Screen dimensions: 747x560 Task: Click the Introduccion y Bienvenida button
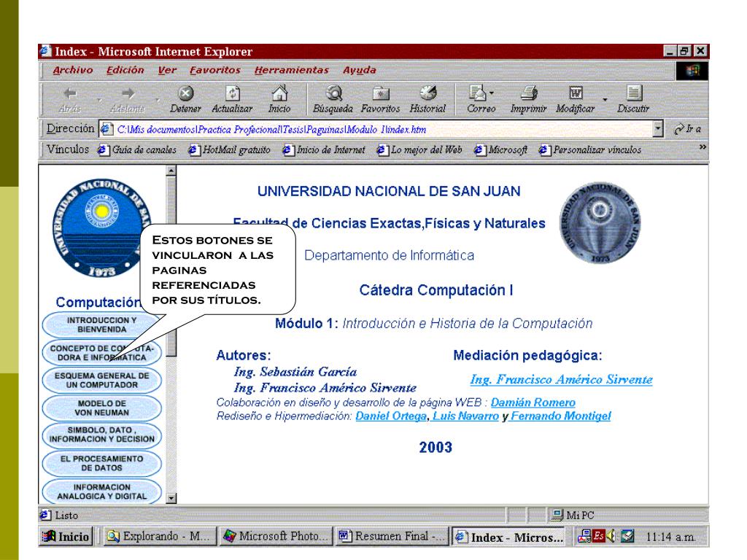pyautogui.click(x=102, y=324)
